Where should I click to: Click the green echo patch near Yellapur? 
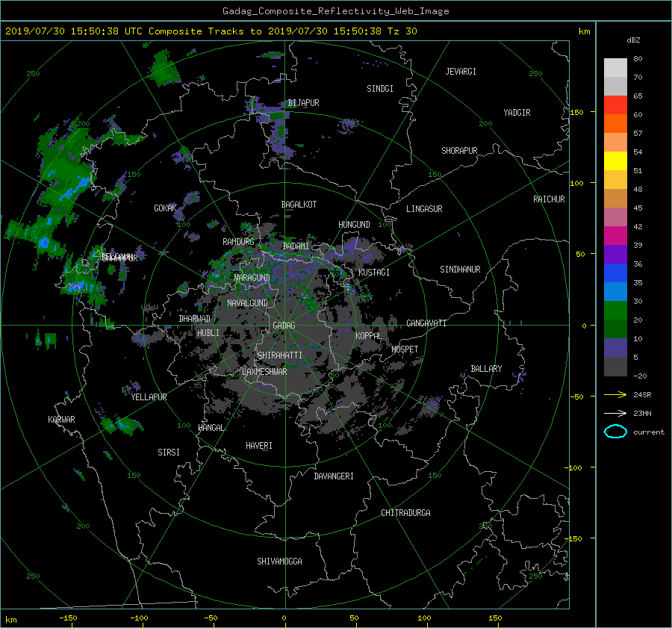[122, 425]
